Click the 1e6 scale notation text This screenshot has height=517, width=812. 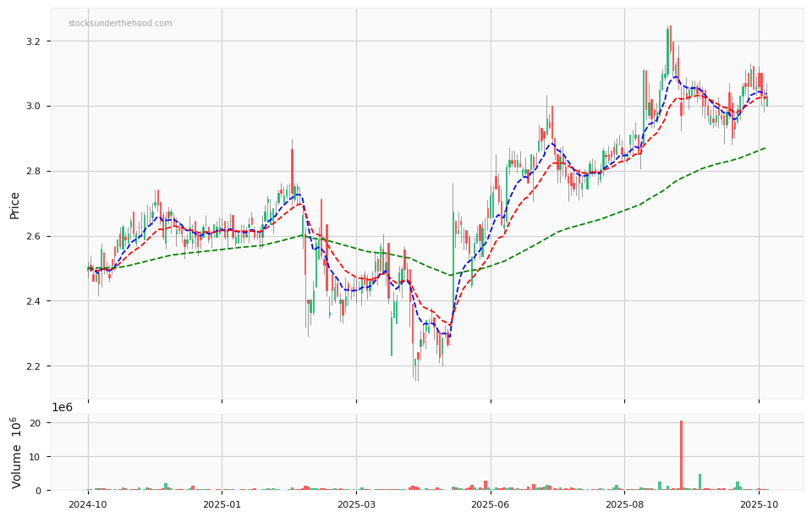(x=62, y=407)
